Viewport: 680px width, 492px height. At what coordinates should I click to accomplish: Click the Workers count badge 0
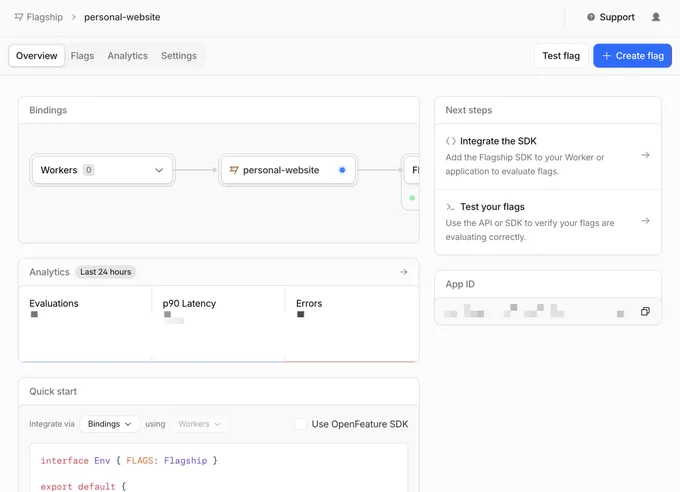click(x=88, y=170)
